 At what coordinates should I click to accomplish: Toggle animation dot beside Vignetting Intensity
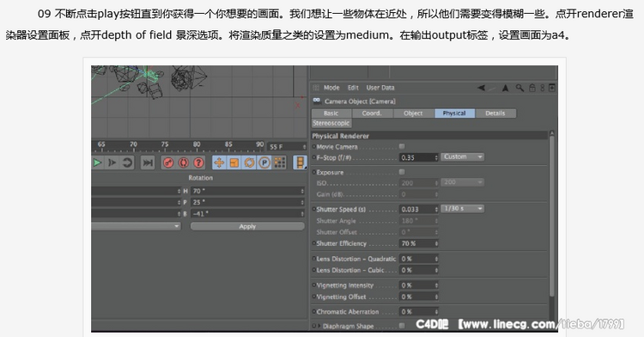point(314,285)
